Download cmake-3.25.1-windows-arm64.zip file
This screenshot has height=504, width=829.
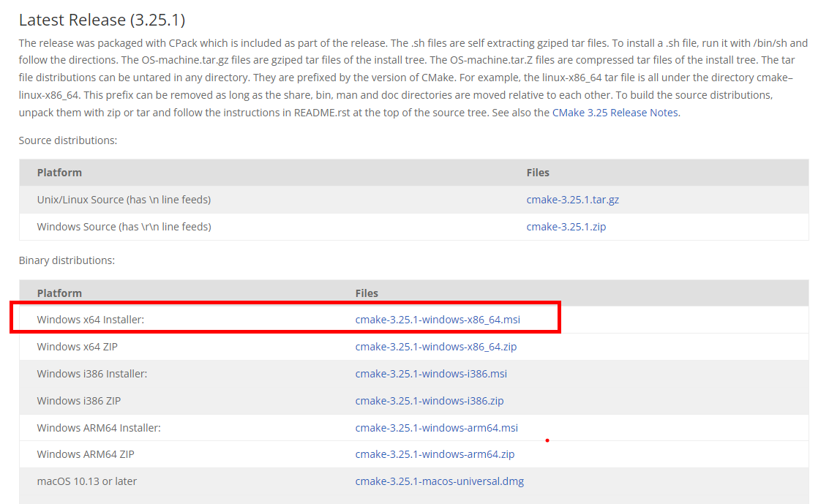click(435, 454)
